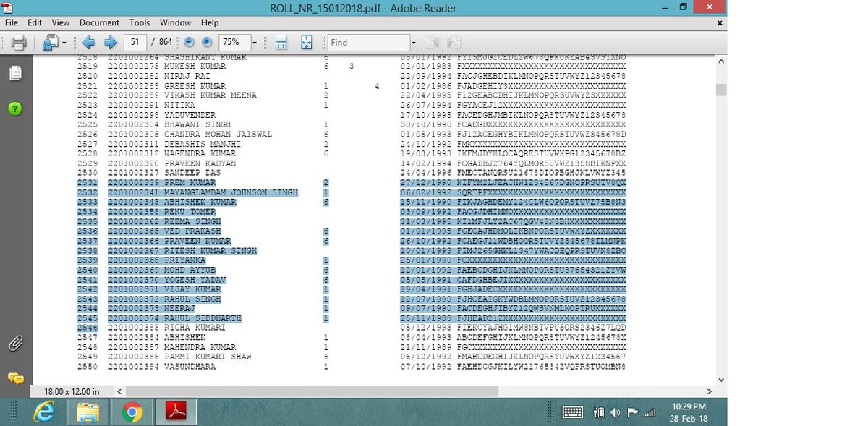Click row name NIRAJ RAI
This screenshot has width=868, height=426.
[x=187, y=76]
